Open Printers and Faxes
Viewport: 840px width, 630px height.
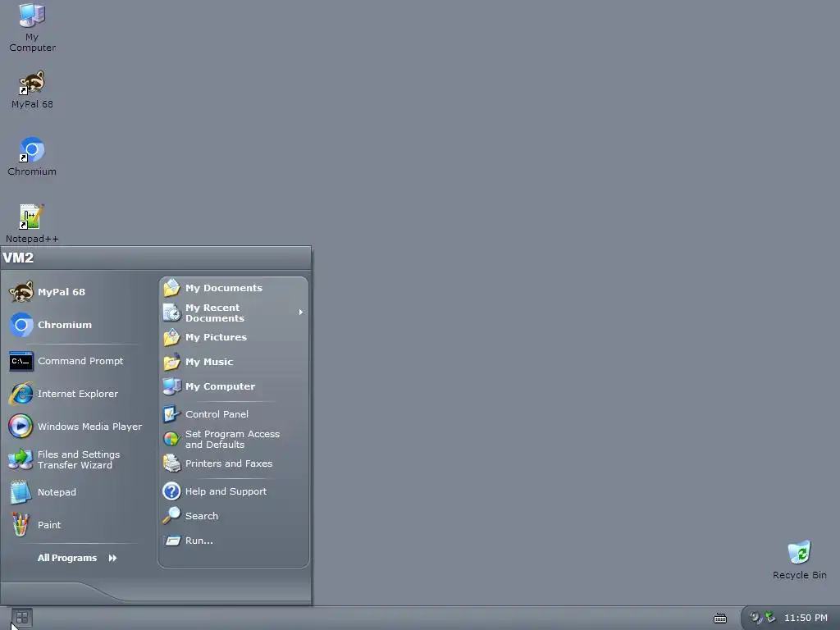click(x=234, y=463)
